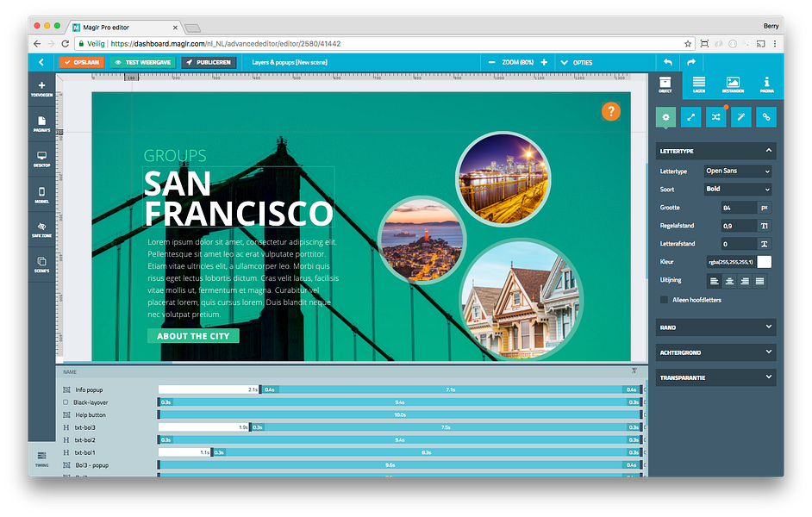
Task: Open the Toevoegen add panel in left sidebar
Action: (x=42, y=89)
